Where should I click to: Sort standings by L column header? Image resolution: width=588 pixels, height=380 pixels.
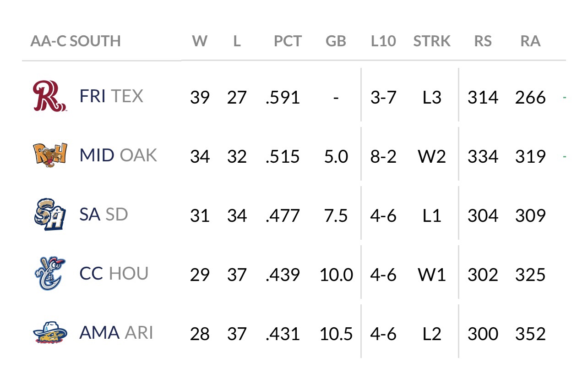point(237,41)
